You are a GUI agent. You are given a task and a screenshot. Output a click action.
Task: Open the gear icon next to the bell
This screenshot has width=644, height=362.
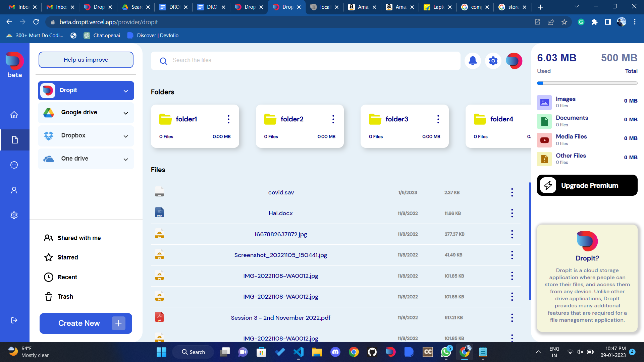point(493,61)
